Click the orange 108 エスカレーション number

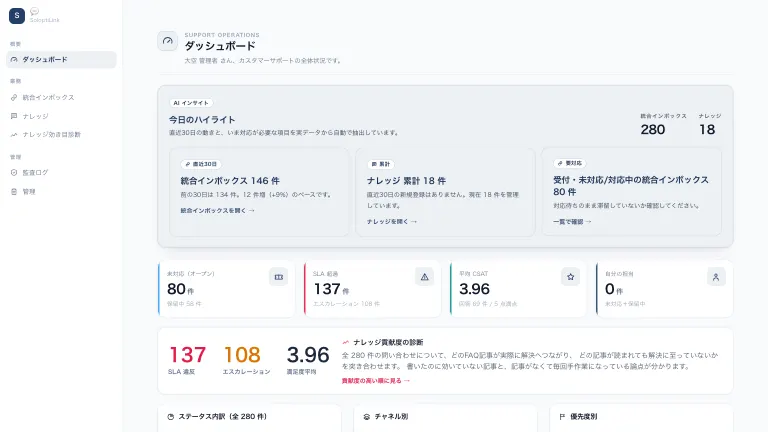[x=242, y=355]
